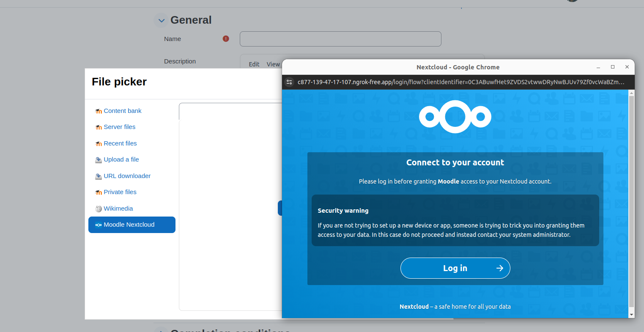Click the site information icon in Chrome address bar
The width and height of the screenshot is (644, 332).
[x=289, y=82]
